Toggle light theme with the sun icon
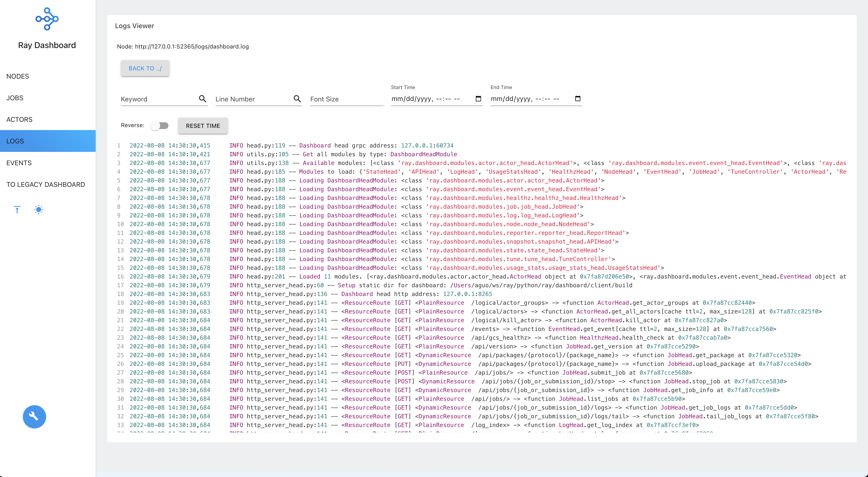Viewport: 868px width, 477px height. tap(39, 210)
